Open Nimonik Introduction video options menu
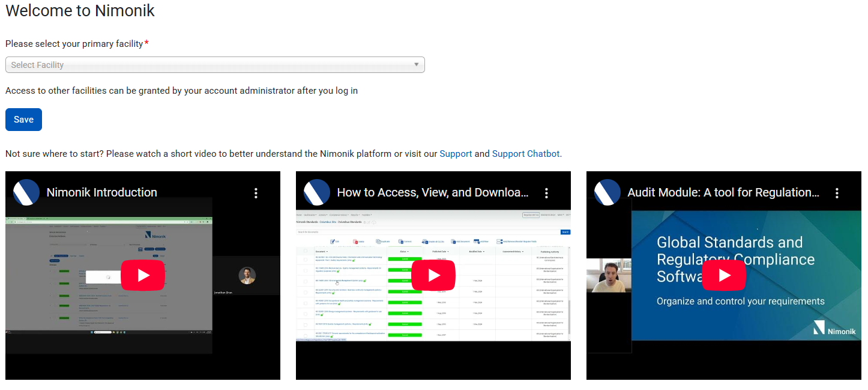The width and height of the screenshot is (868, 390). point(256,193)
